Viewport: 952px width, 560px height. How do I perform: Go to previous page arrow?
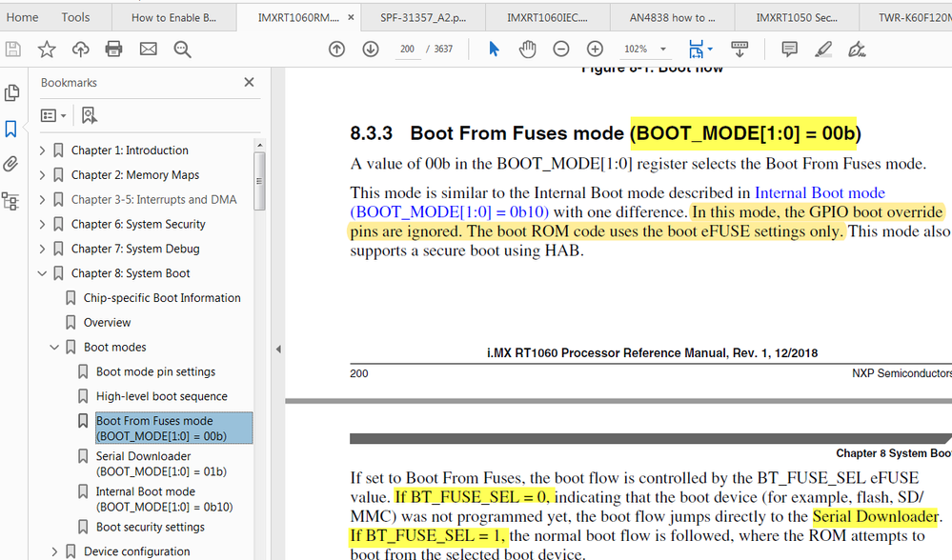click(x=336, y=50)
